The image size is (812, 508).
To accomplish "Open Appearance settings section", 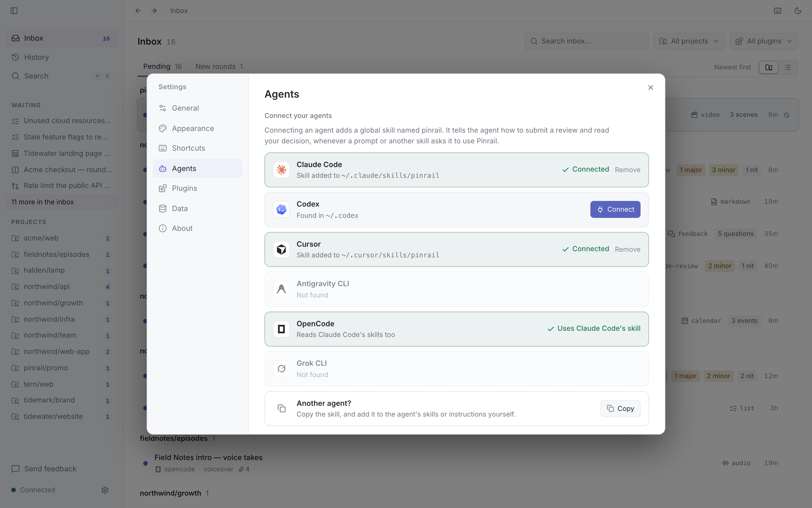I will [x=197, y=128].
